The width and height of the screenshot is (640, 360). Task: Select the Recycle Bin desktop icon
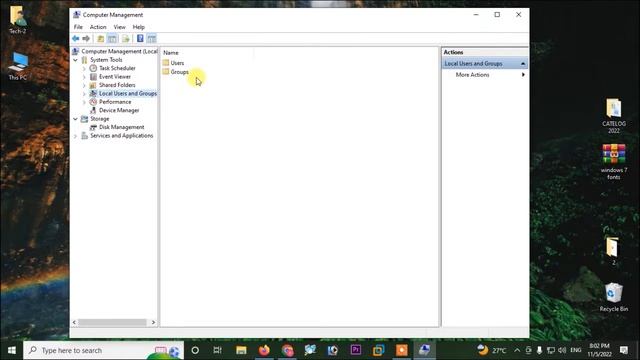click(x=613, y=297)
